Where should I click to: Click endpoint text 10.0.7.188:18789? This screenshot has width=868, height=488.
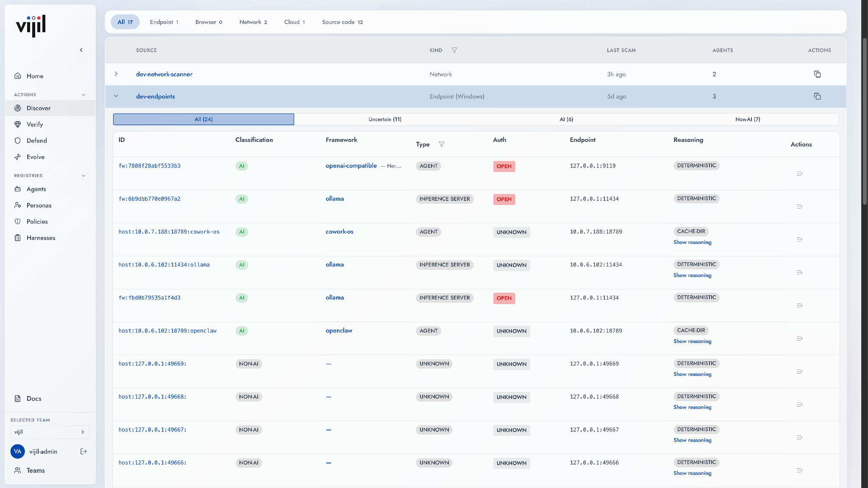click(x=596, y=232)
